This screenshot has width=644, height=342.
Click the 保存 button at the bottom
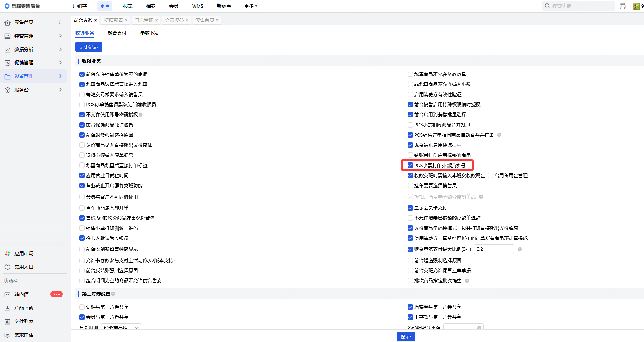pyautogui.click(x=406, y=337)
